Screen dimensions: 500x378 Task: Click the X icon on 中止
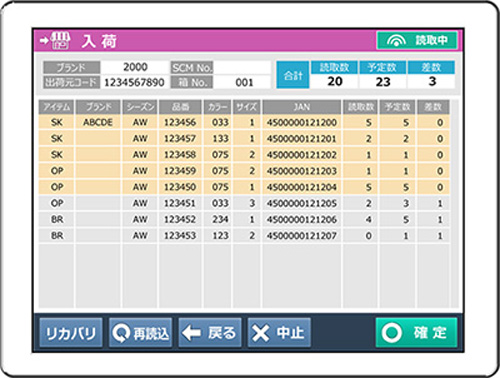[261, 333]
